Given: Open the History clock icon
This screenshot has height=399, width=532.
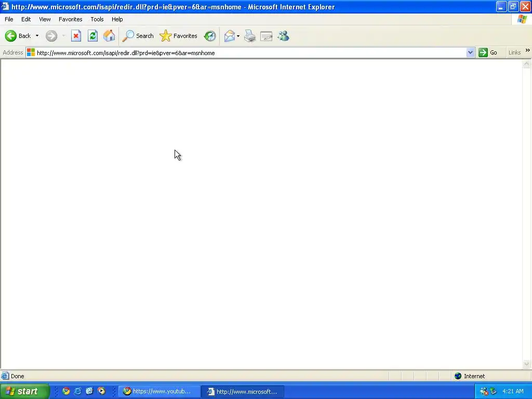Looking at the screenshot, I should pos(210,36).
